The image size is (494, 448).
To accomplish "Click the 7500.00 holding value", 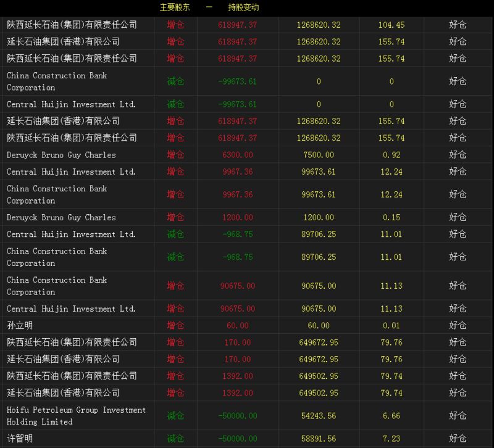I will pos(319,155).
